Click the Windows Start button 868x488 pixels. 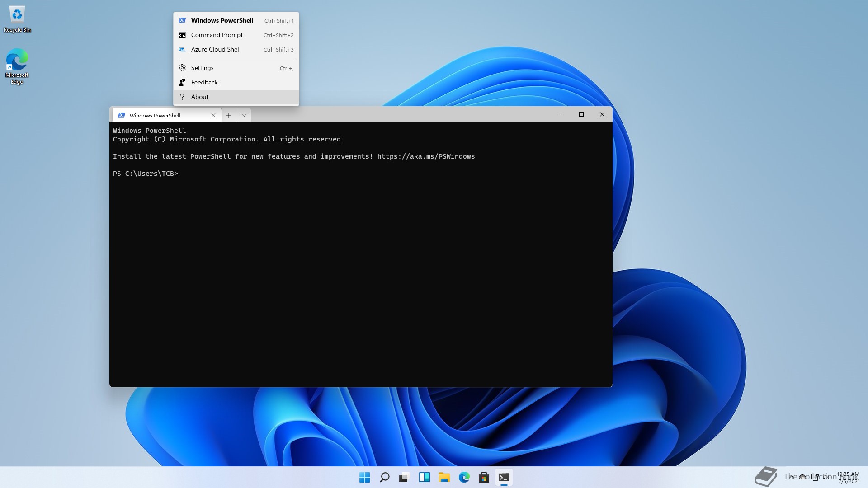[x=364, y=477]
